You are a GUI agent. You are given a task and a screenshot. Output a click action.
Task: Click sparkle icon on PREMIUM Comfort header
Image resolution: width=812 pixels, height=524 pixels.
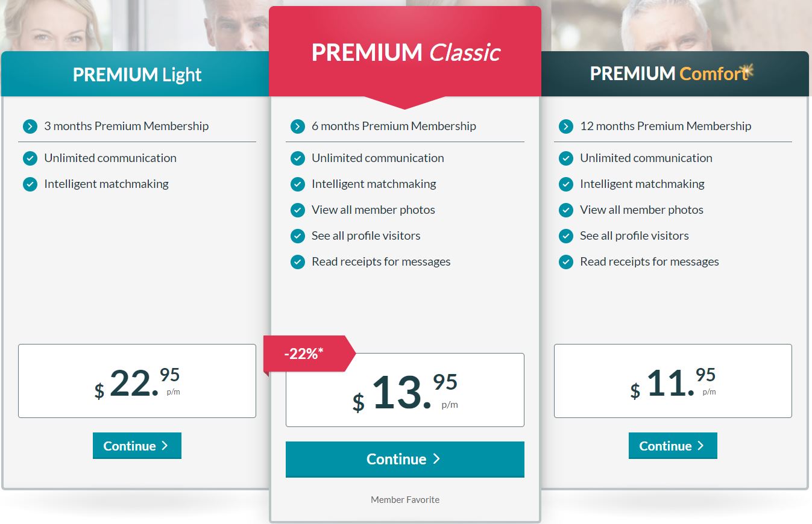coord(747,70)
